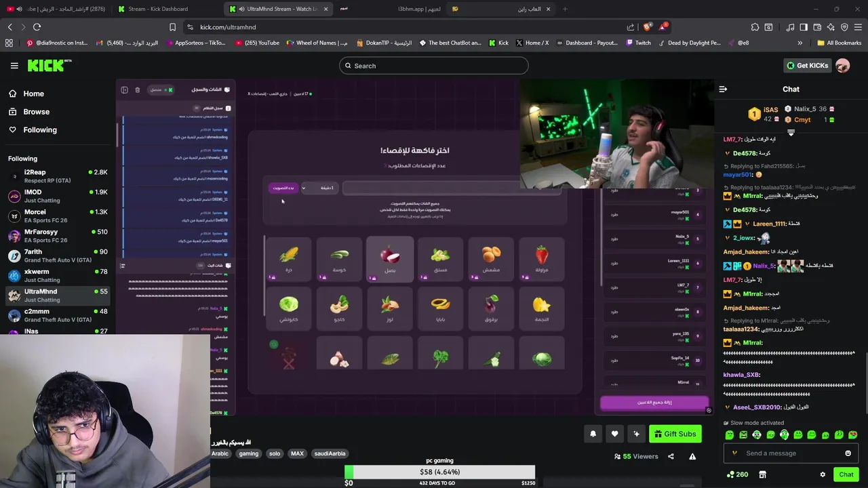The width and height of the screenshot is (868, 488).
Task: Click the share icon near viewer count
Action: coord(671,456)
